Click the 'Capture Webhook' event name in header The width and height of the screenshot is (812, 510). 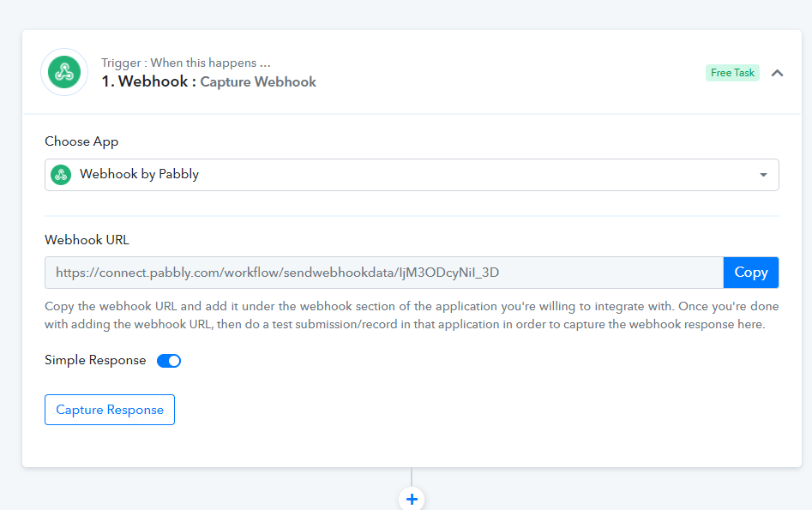(258, 81)
